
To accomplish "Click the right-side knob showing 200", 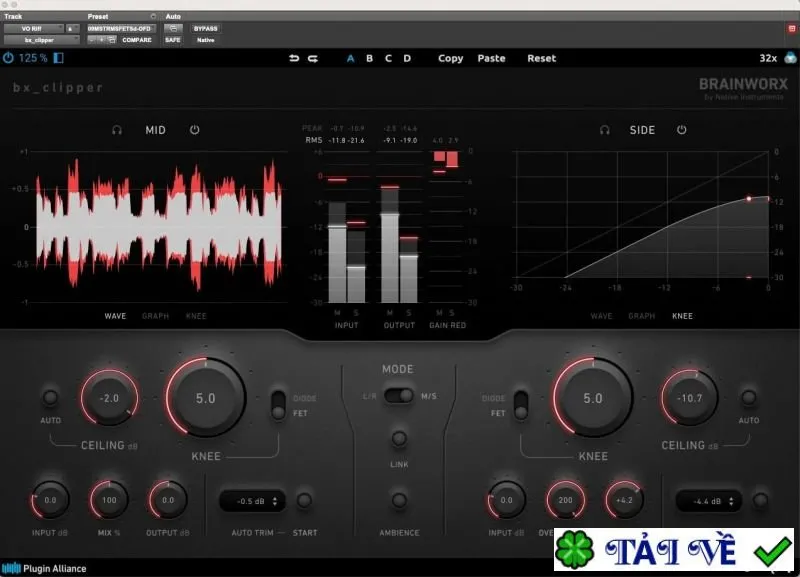I will click(x=565, y=500).
